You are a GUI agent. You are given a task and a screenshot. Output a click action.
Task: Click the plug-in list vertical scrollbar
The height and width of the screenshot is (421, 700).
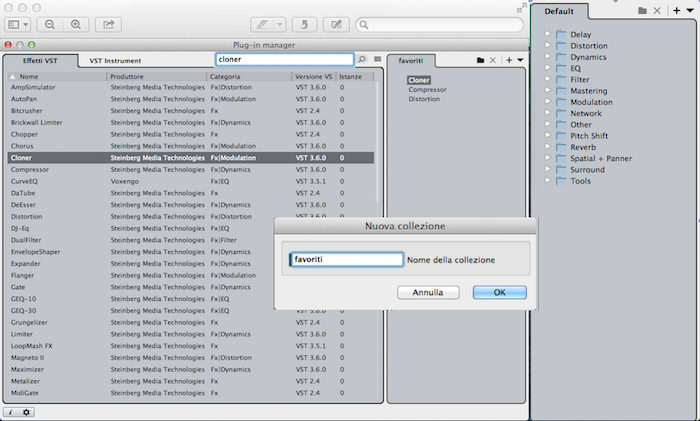[x=378, y=143]
